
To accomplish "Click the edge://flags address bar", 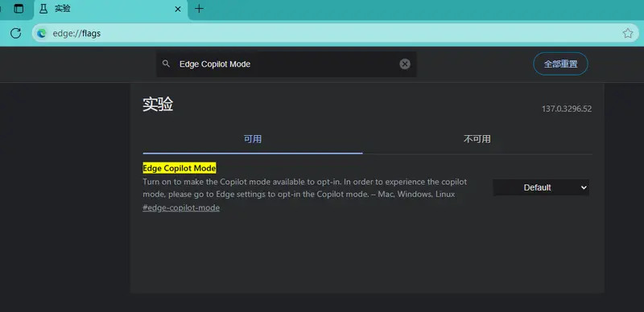I will [x=334, y=33].
